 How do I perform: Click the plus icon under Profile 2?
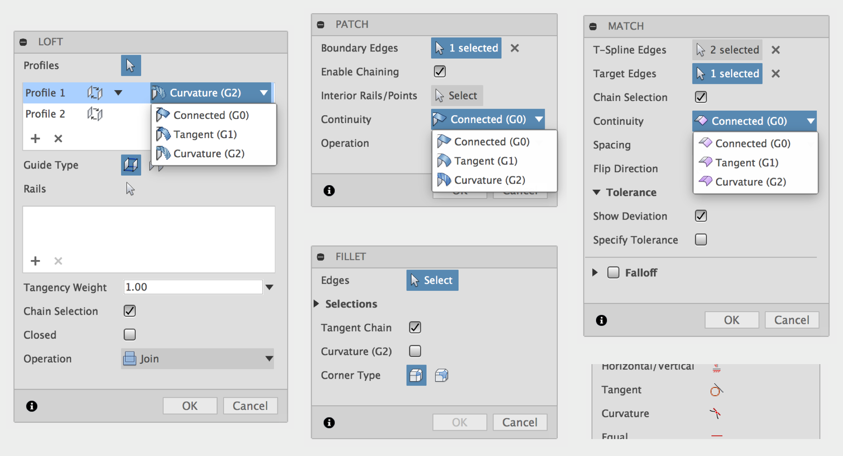35,139
